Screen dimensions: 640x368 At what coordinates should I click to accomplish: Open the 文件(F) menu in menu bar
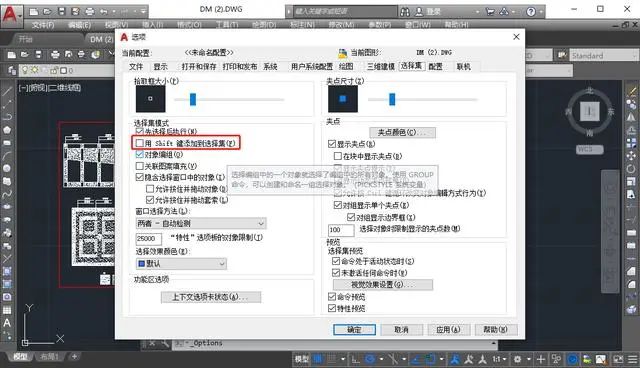(x=42, y=25)
